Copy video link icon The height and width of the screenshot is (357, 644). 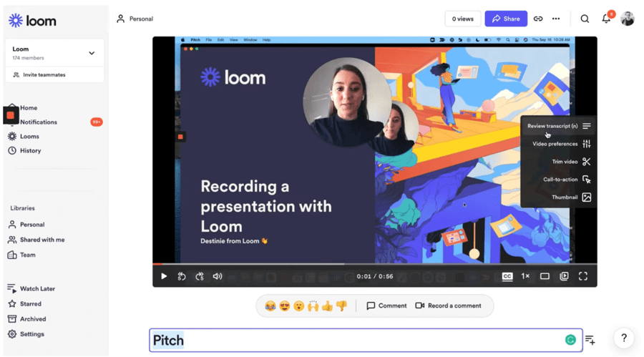pos(538,19)
